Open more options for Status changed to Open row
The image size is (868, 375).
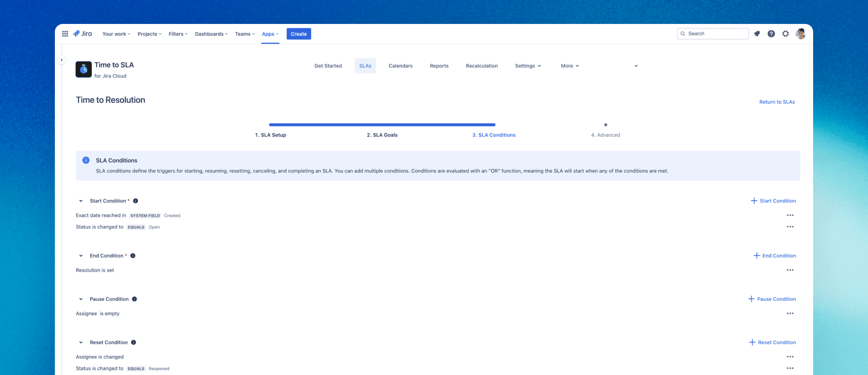pos(790,227)
